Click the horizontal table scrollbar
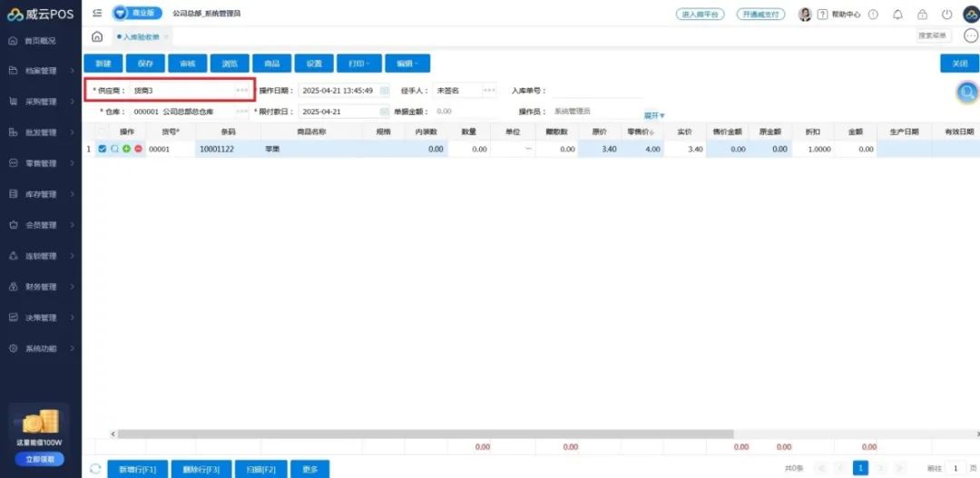Viewport: 980px width, 478px height. click(425, 434)
